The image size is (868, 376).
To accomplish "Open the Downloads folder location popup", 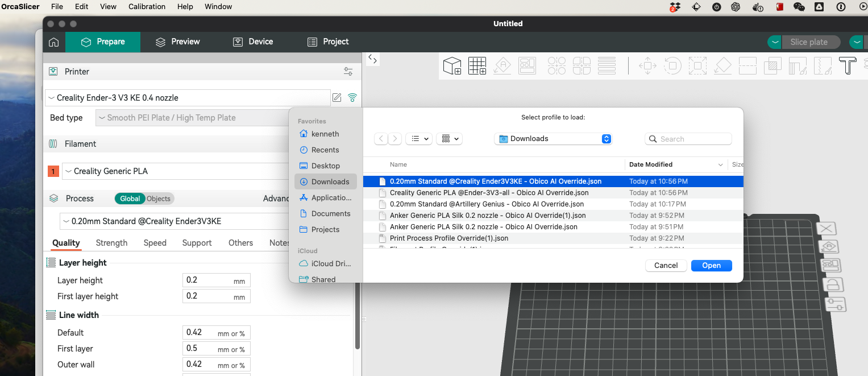I will click(553, 139).
